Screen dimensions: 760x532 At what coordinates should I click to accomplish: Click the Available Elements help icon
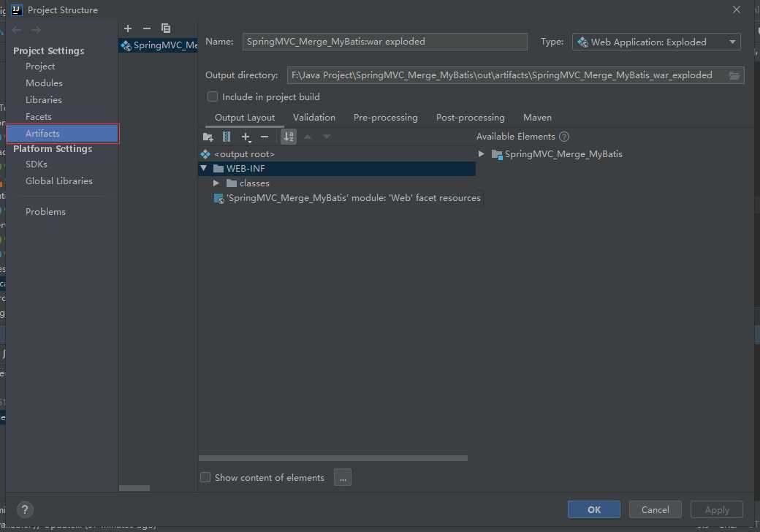point(564,137)
